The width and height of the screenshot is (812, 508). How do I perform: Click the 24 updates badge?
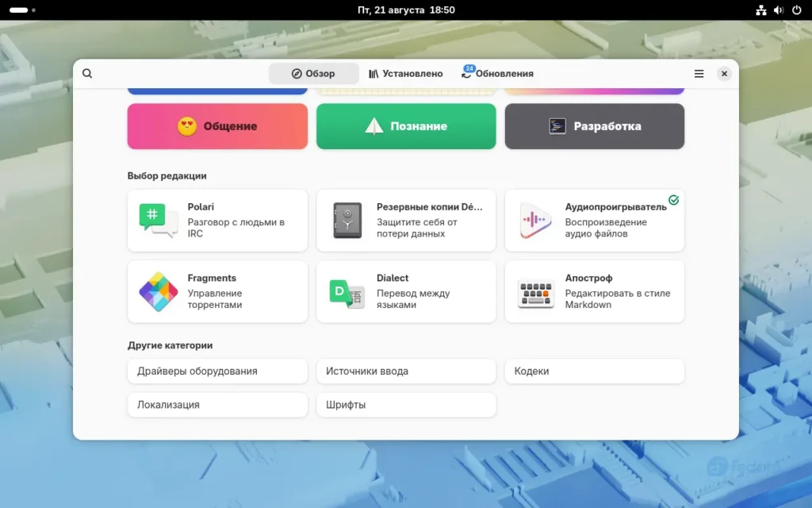pyautogui.click(x=469, y=68)
